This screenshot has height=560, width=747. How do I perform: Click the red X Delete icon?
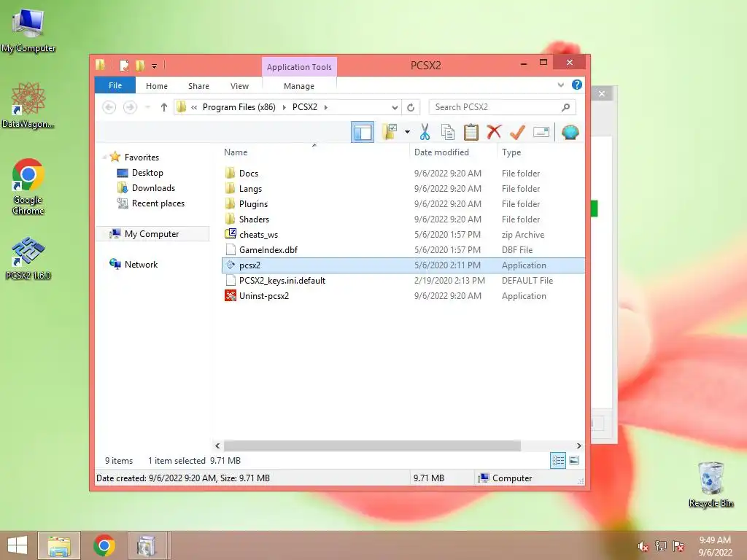point(494,132)
